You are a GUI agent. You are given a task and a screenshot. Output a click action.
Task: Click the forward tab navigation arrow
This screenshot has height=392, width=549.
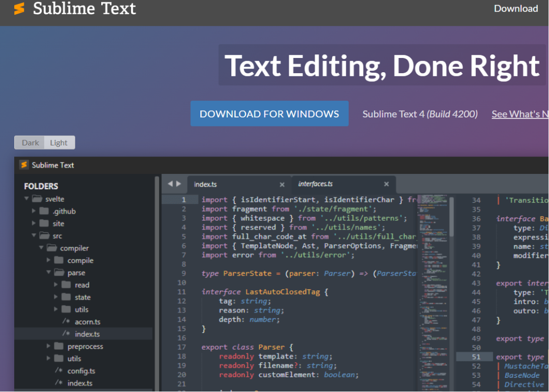(x=178, y=184)
